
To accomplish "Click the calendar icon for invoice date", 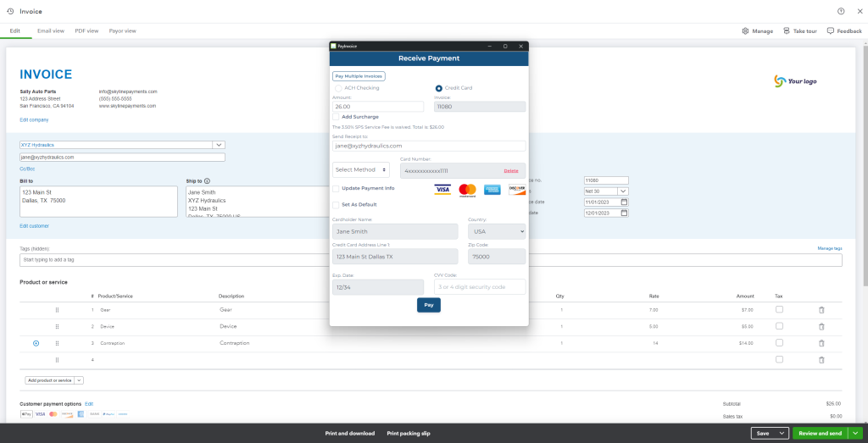I will 624,202.
